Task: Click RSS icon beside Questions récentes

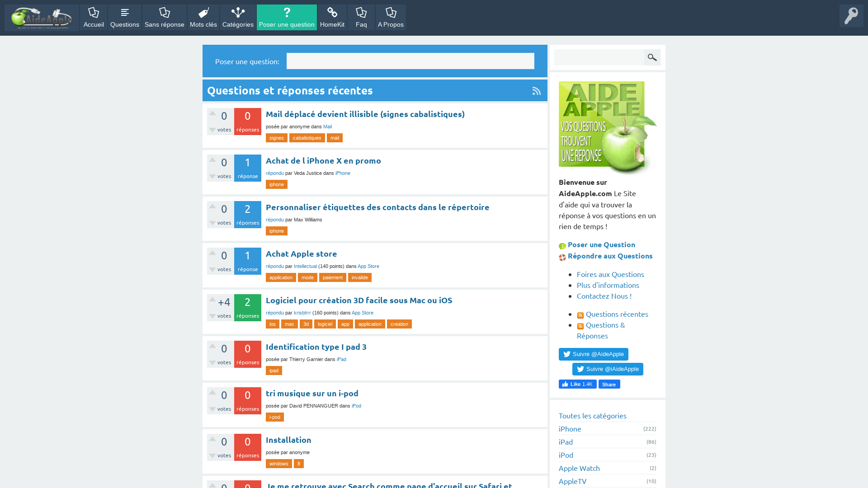Action: point(580,315)
